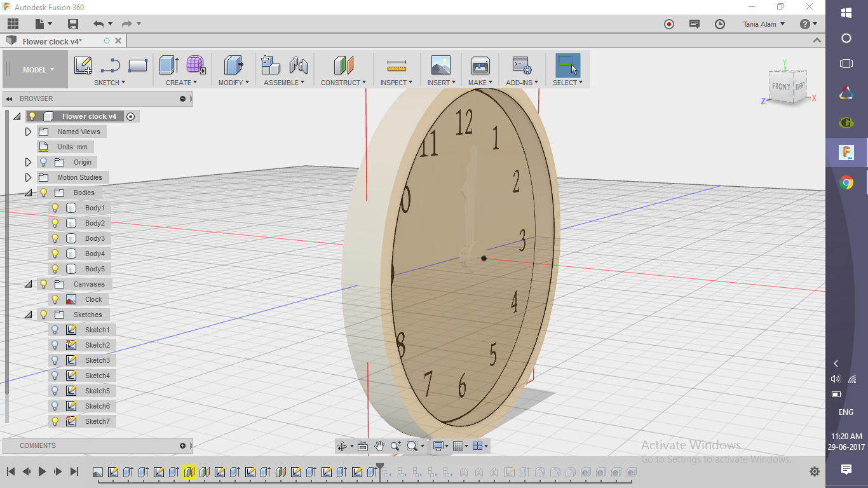The width and height of the screenshot is (868, 488).
Task: Jump to timeline beginning
Action: coord(11,471)
